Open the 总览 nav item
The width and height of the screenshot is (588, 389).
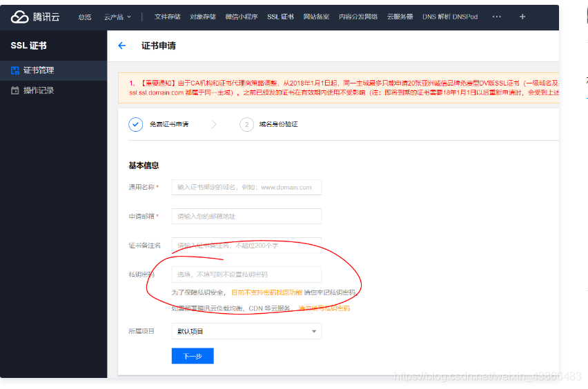tap(85, 17)
